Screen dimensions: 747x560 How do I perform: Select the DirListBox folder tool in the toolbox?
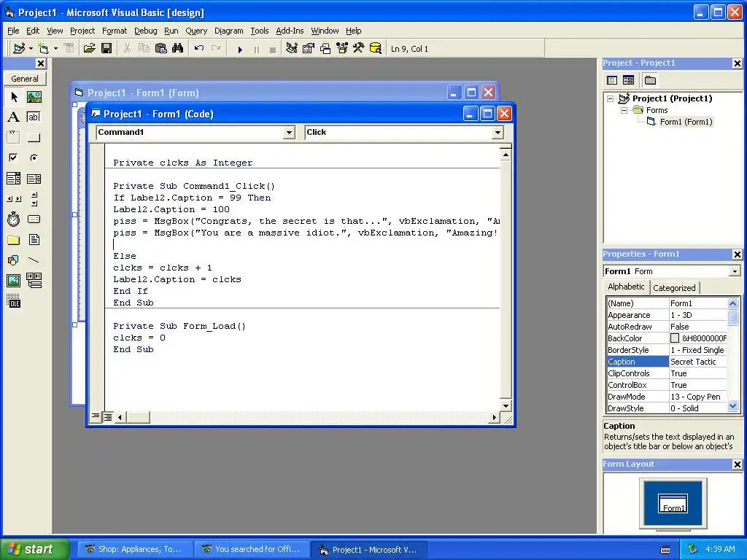14,239
